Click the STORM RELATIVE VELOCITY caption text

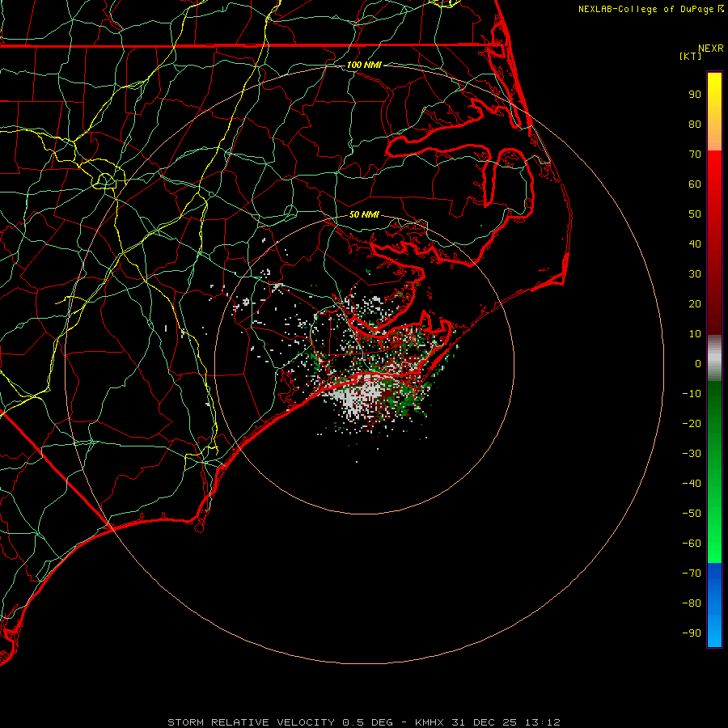251,722
